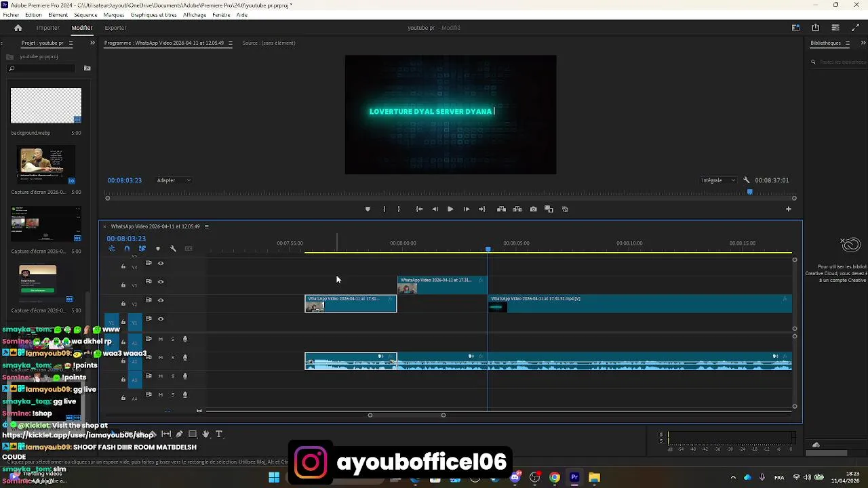Switch to the Importer tab
Viewport: 868px width, 488px height.
click(x=47, y=28)
